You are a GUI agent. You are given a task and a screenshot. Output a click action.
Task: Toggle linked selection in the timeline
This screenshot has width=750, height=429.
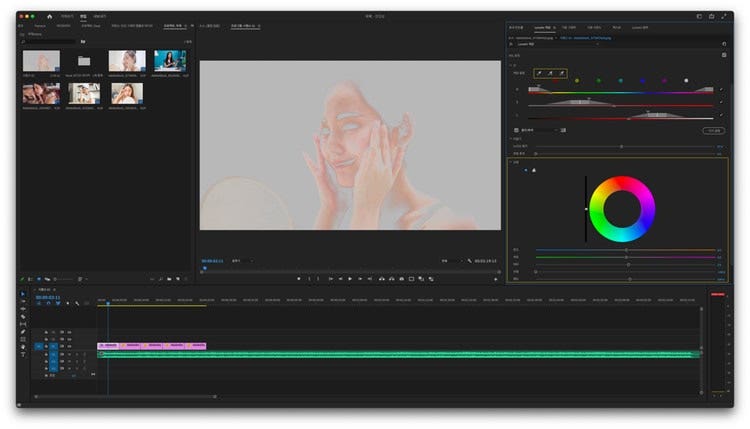(x=58, y=303)
